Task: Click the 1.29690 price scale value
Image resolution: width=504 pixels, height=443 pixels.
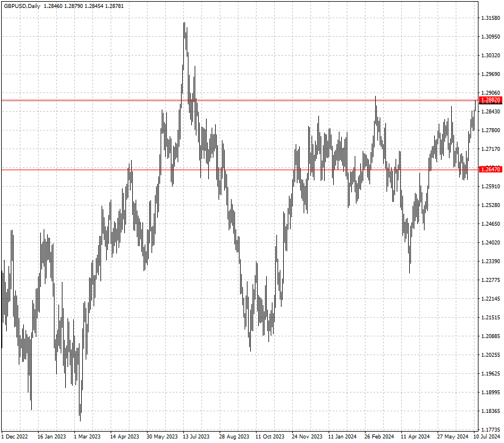Action: (490, 74)
